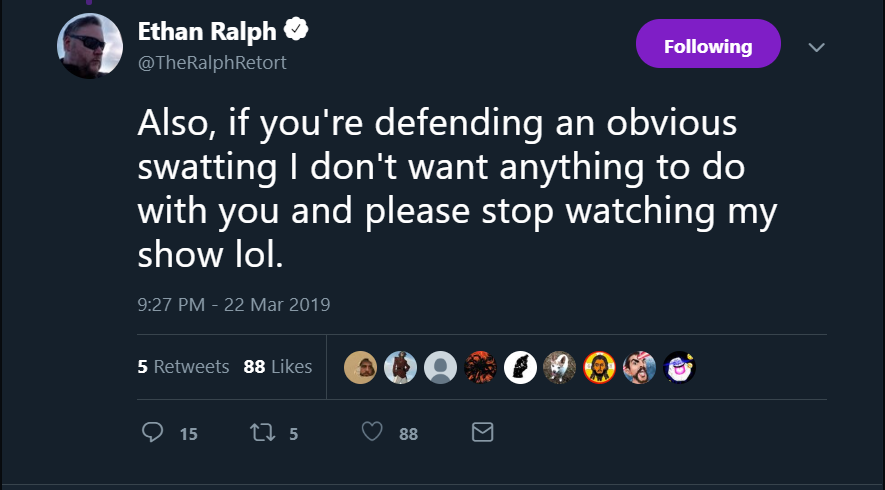
Task: Click the dark red-orange pattern avatar
Action: click(480, 368)
